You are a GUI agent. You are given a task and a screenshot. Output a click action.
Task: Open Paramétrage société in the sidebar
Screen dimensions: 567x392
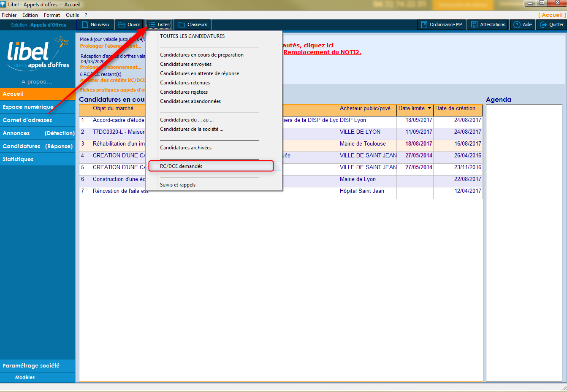[x=38, y=366]
